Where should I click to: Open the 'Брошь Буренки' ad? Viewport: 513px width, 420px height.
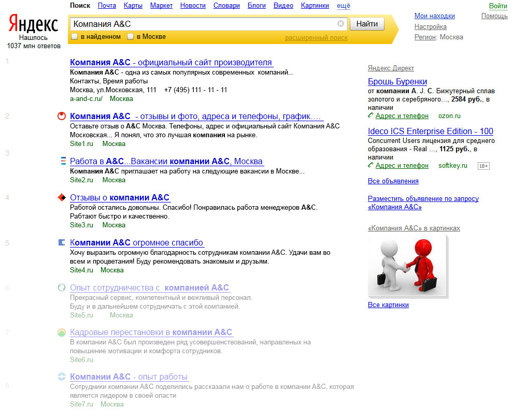tap(397, 81)
